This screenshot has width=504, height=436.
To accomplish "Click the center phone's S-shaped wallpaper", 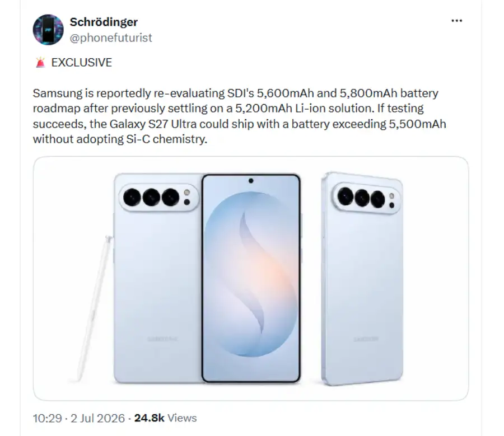I will point(251,275).
